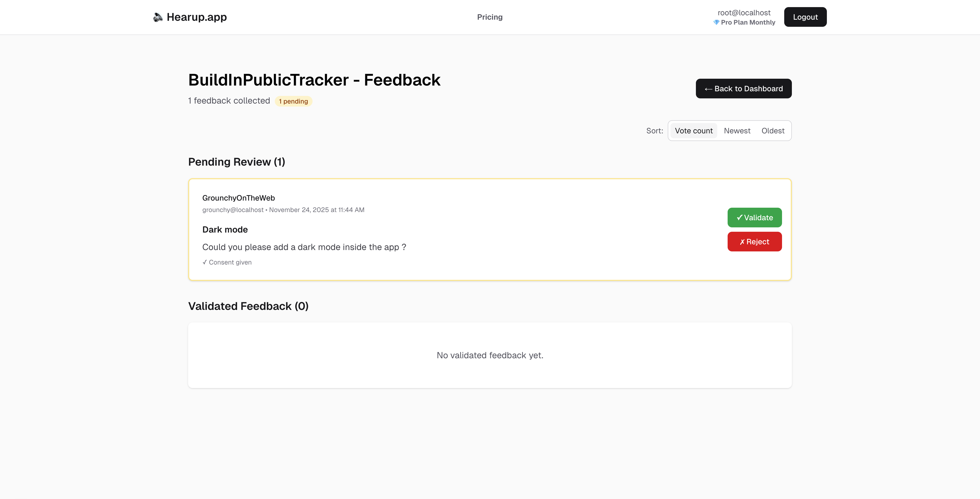
Task: Click the Hearup.app logo icon
Action: click(x=157, y=17)
